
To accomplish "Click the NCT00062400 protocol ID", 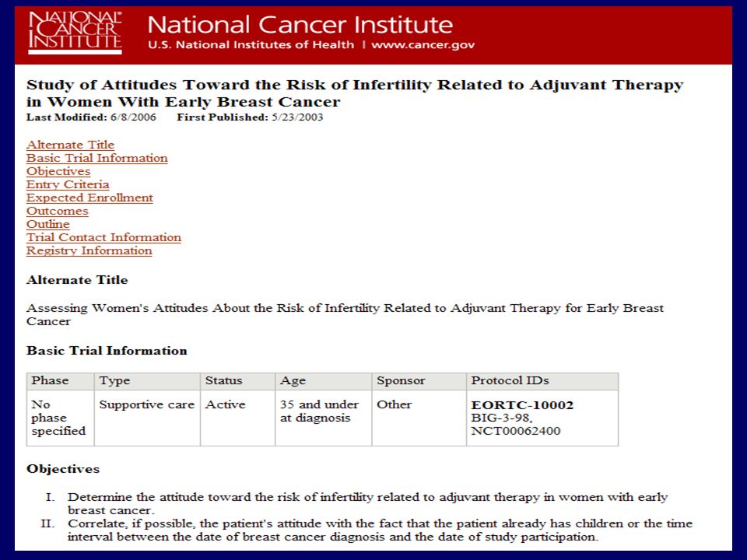I will pyautogui.click(x=515, y=432).
